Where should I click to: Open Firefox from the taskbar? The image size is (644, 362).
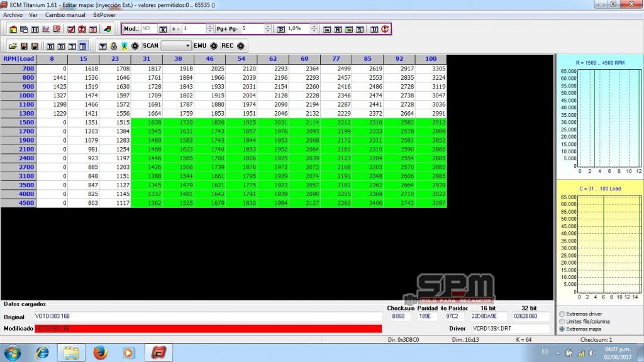point(100,353)
